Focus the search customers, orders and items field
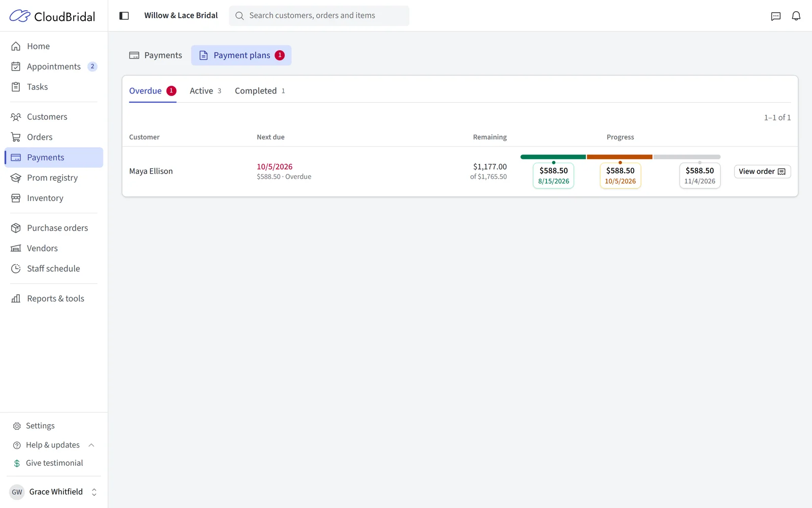The width and height of the screenshot is (812, 508). 319,16
